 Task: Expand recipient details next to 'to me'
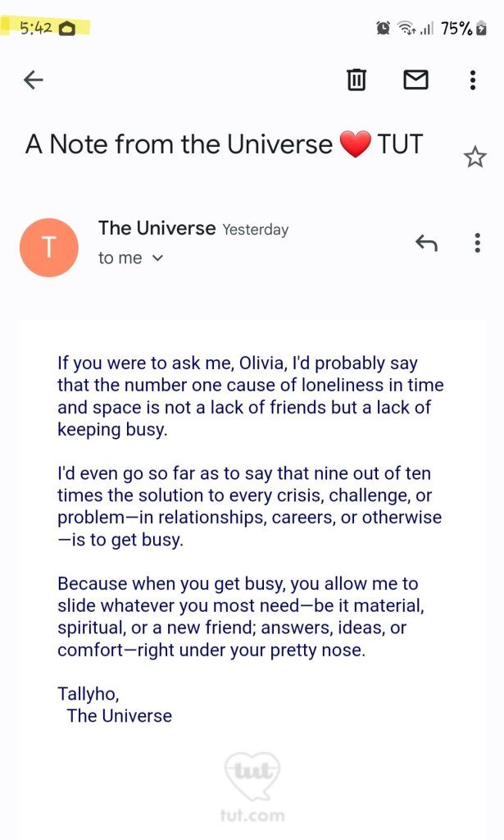point(158,258)
